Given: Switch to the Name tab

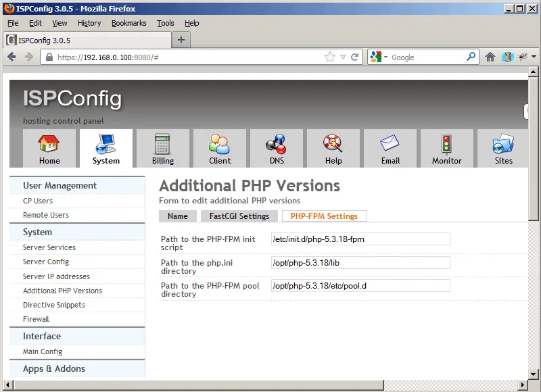Looking at the screenshot, I should [178, 216].
